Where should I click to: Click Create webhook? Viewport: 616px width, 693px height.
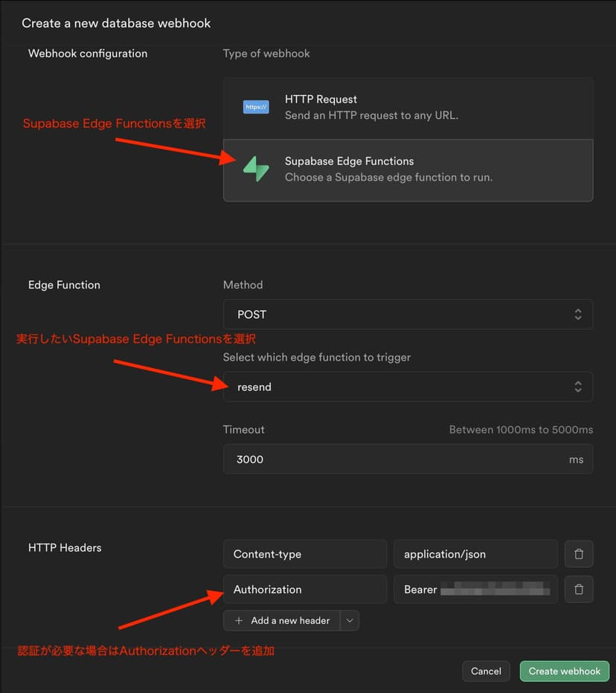point(564,671)
